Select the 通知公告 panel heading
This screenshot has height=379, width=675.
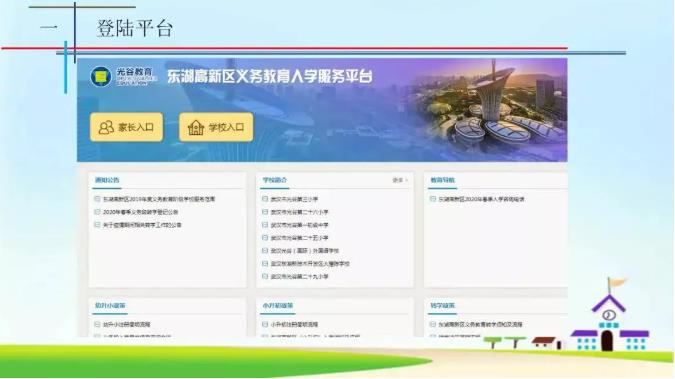(x=107, y=180)
